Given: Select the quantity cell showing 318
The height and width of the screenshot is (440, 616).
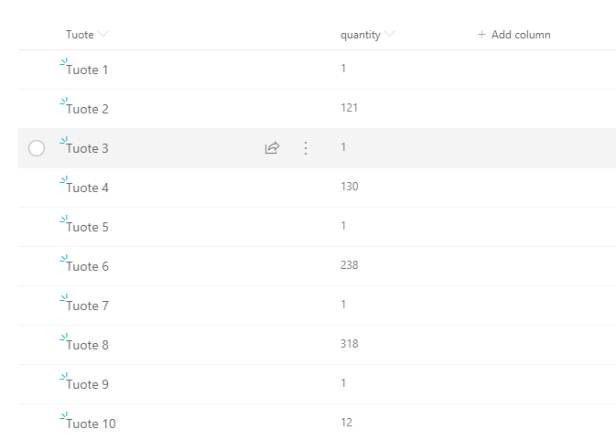Looking at the screenshot, I should 349,344.
